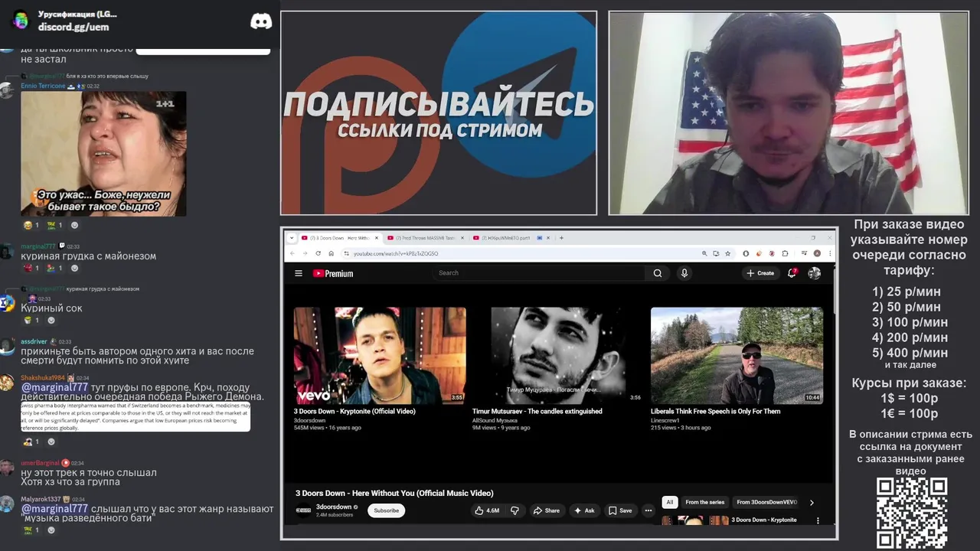The image size is (980, 551).
Task: Go back in the browser
Action: (292, 253)
